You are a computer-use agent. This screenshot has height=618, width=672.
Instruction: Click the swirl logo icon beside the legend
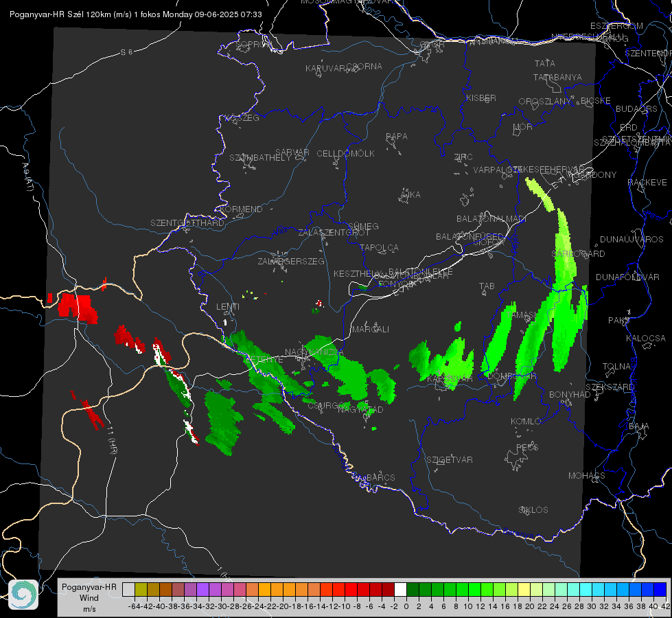[23, 595]
